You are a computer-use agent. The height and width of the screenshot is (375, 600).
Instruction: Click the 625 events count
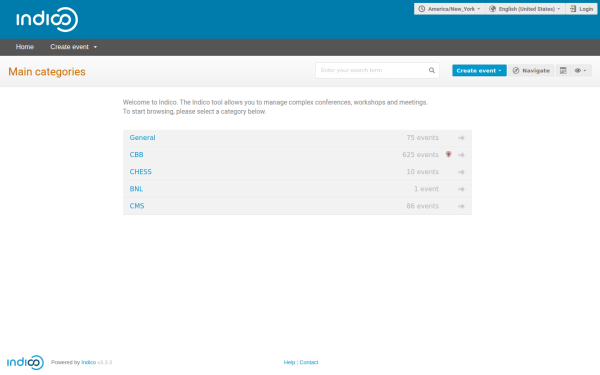pyautogui.click(x=420, y=155)
